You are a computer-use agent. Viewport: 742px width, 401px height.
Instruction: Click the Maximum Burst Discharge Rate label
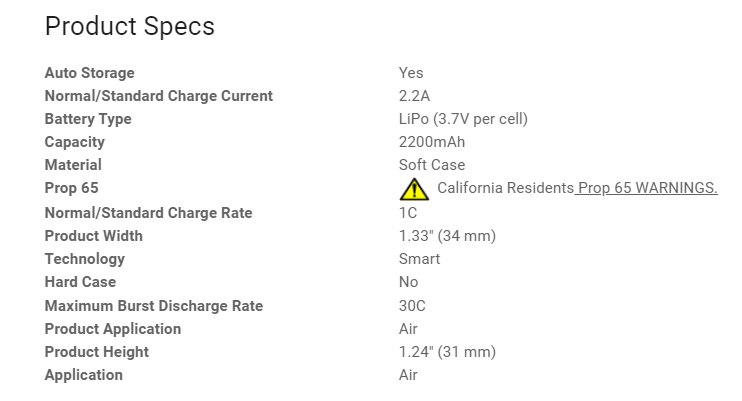154,306
